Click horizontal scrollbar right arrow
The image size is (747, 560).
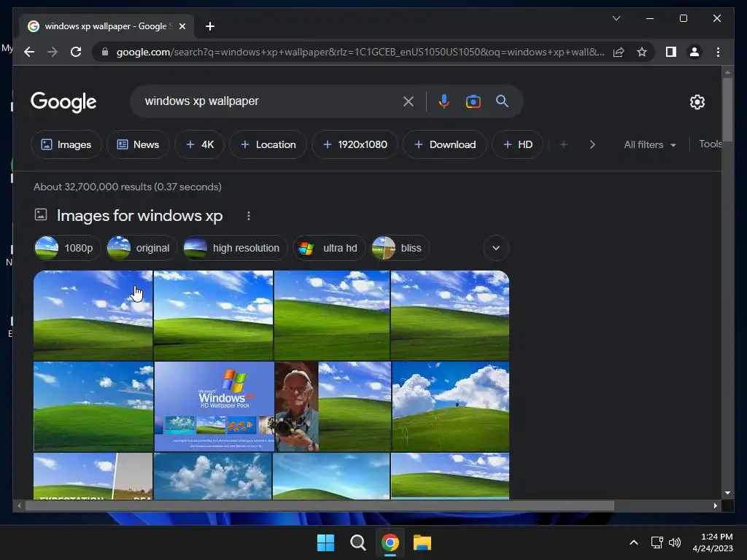(715, 506)
